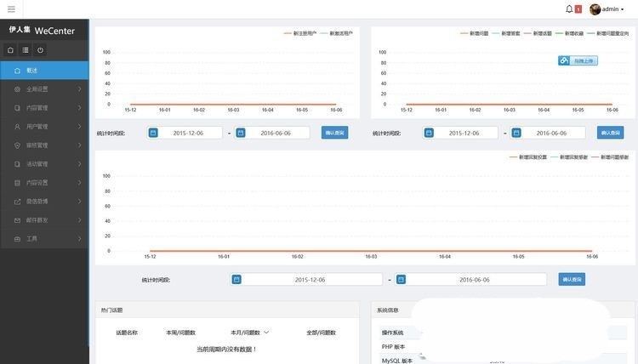Click start-date calendar icon under wide chart

point(236,280)
